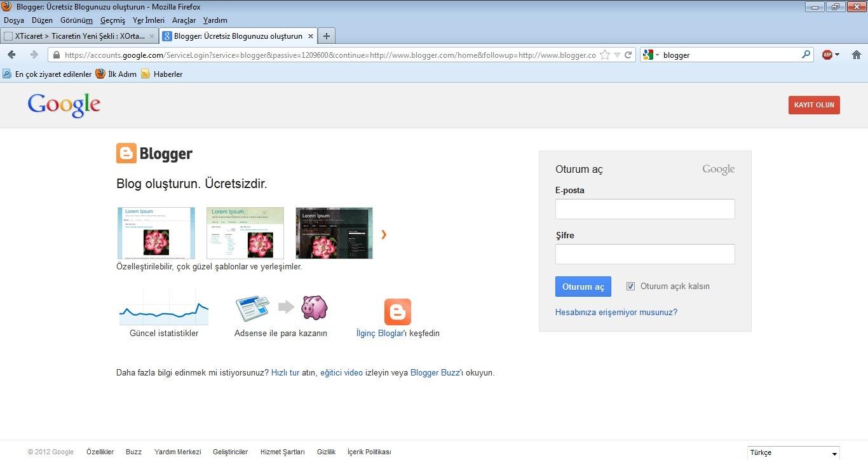Click the blue Oturum aç button
Viewport: 868px width, 460px height.
(583, 287)
